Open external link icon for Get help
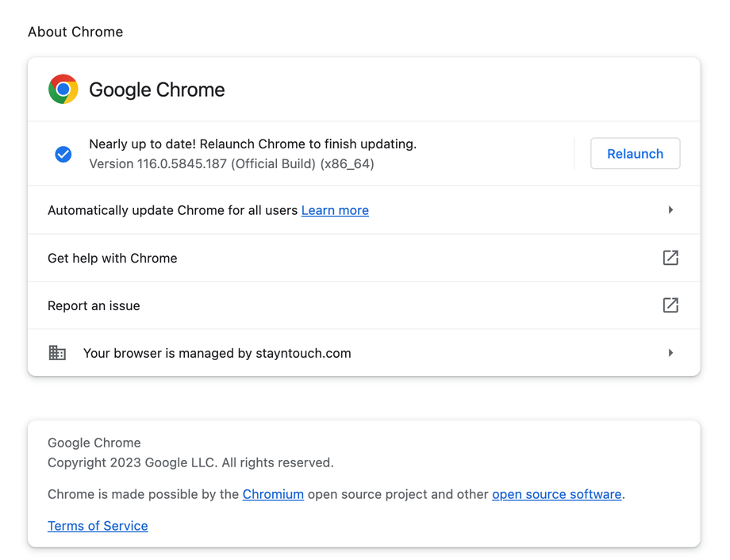The height and width of the screenshot is (560, 730). [x=670, y=258]
